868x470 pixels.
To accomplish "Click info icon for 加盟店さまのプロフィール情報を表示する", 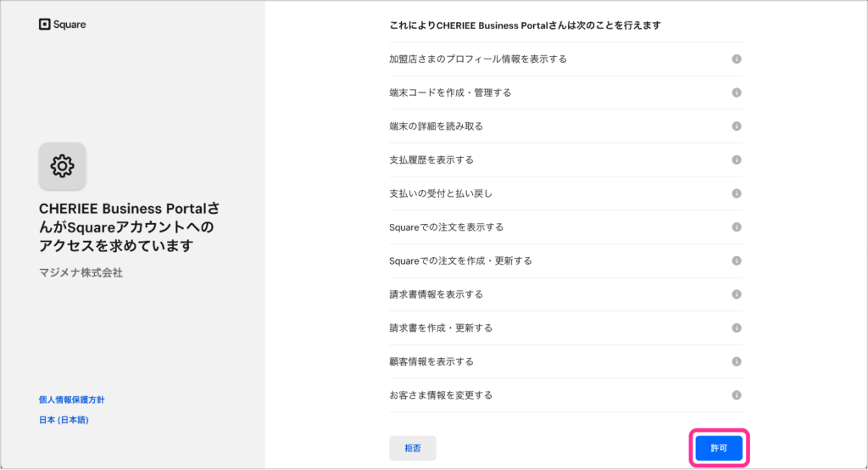I will (x=736, y=59).
